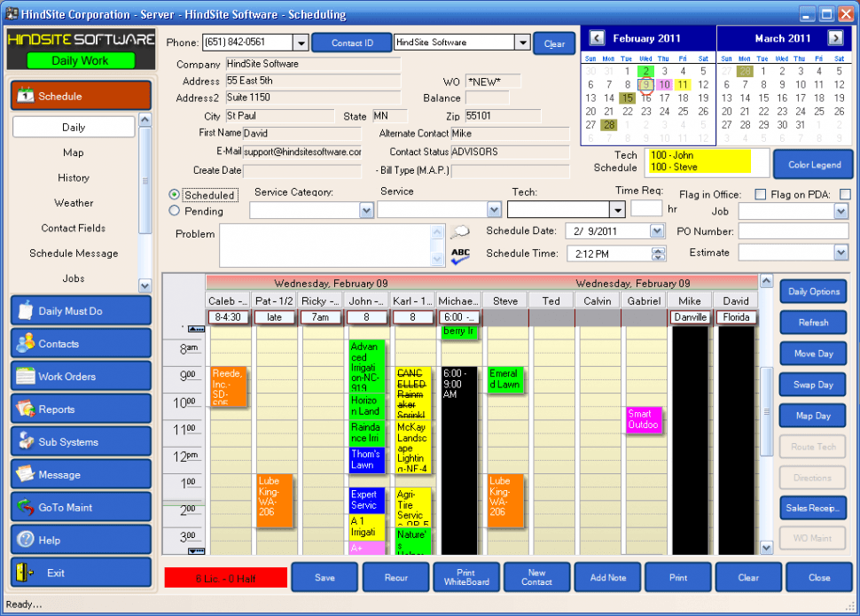Click the spell check ABC icon
The height and width of the screenshot is (616, 860).
tap(460, 256)
